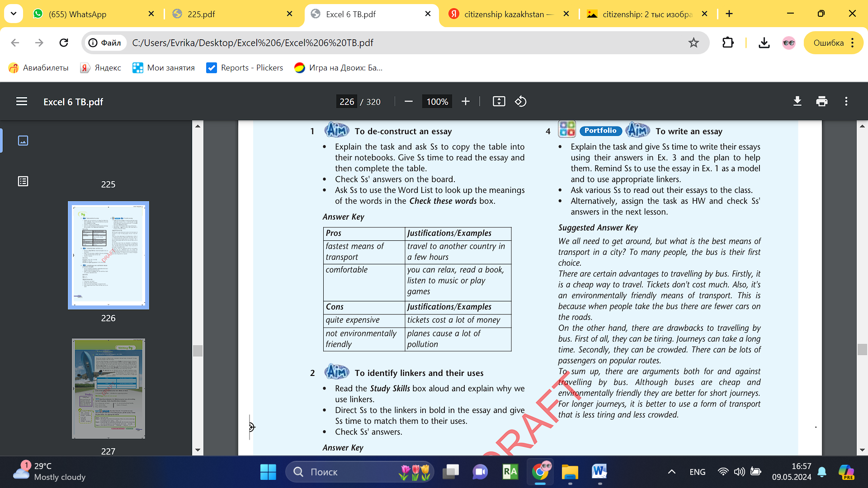The width and height of the screenshot is (868, 488).
Task: Open PDF viewer more actions menu
Action: tap(846, 102)
